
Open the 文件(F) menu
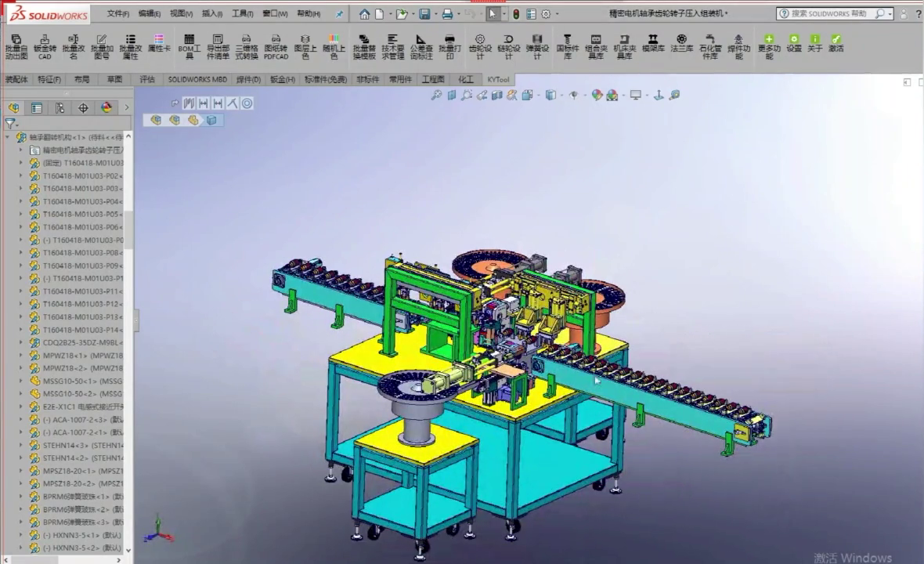point(118,13)
